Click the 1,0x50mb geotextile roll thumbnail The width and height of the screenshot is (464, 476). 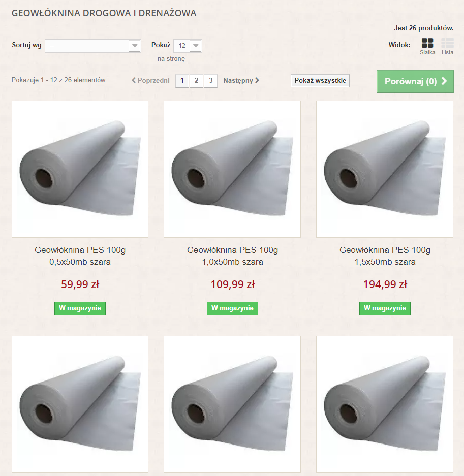click(232, 169)
